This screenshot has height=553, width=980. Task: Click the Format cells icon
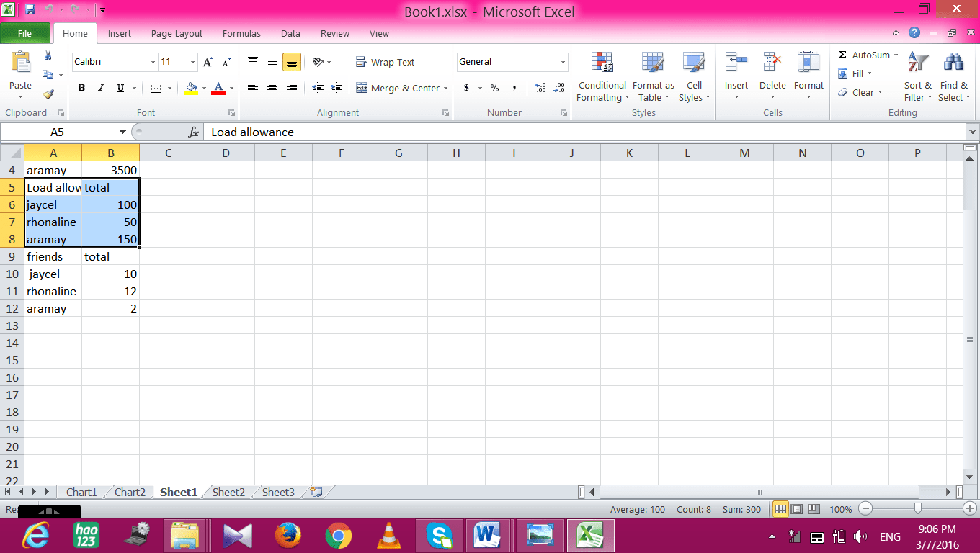click(x=808, y=63)
